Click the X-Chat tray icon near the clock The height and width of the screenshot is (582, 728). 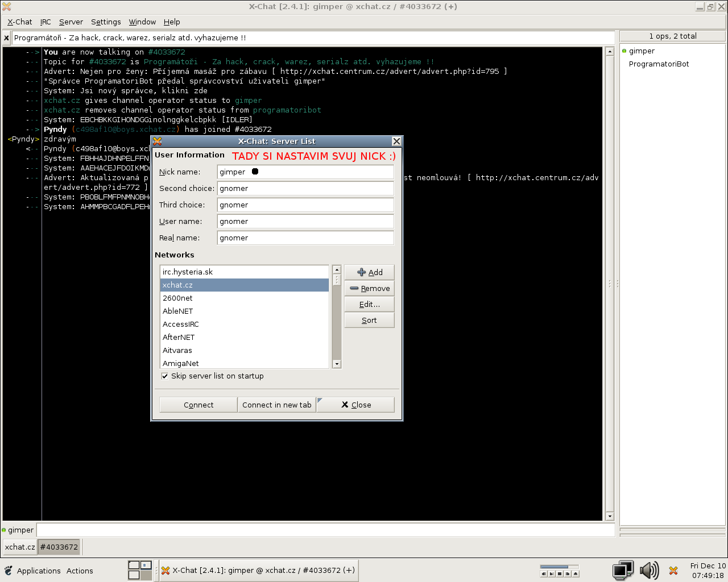click(673, 571)
